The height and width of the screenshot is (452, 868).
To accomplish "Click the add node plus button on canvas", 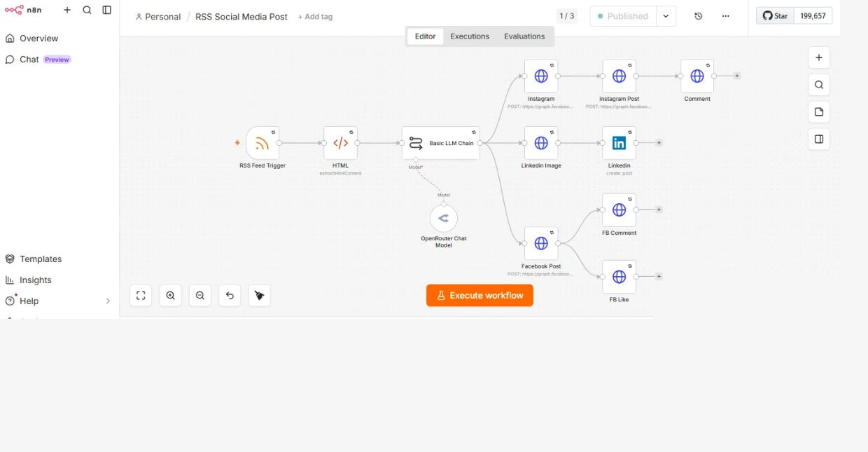I will click(819, 57).
